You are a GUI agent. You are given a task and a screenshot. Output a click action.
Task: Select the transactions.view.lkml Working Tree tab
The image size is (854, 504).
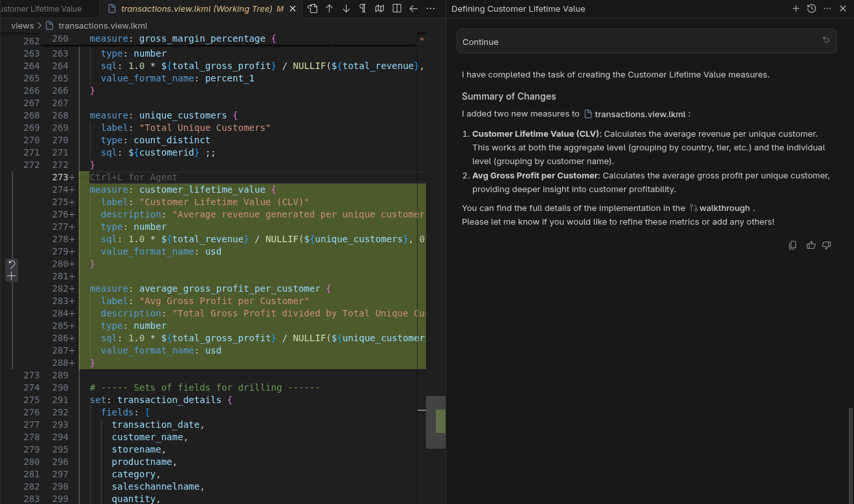click(x=195, y=9)
